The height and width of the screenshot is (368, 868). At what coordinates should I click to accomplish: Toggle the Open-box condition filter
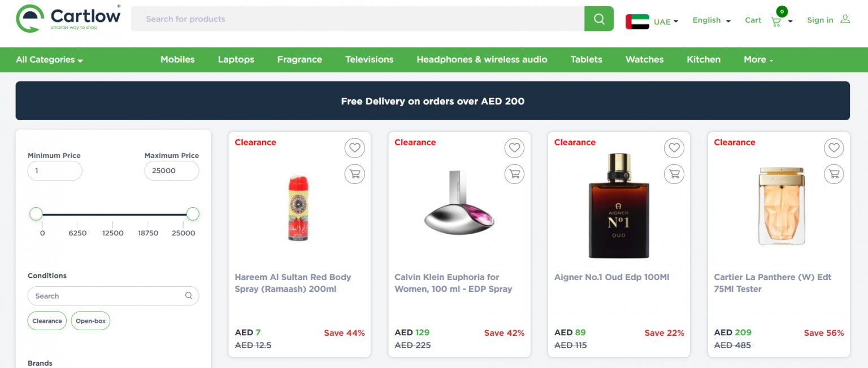[90, 321]
